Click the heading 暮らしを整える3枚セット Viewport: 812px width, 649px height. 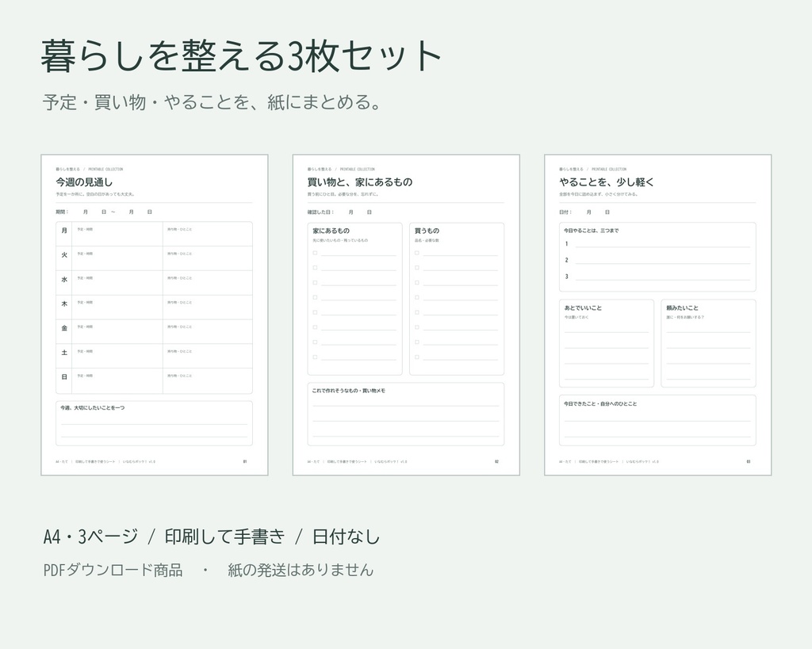pos(241,56)
